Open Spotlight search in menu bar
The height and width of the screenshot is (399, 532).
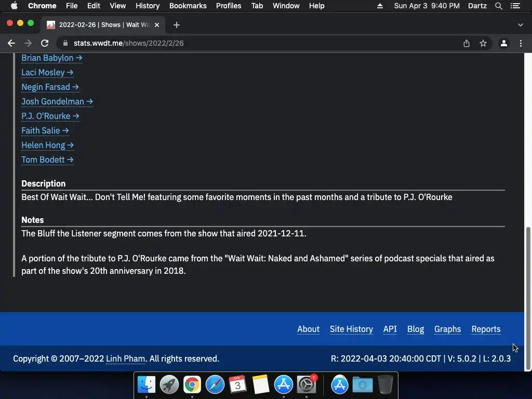coord(499,6)
